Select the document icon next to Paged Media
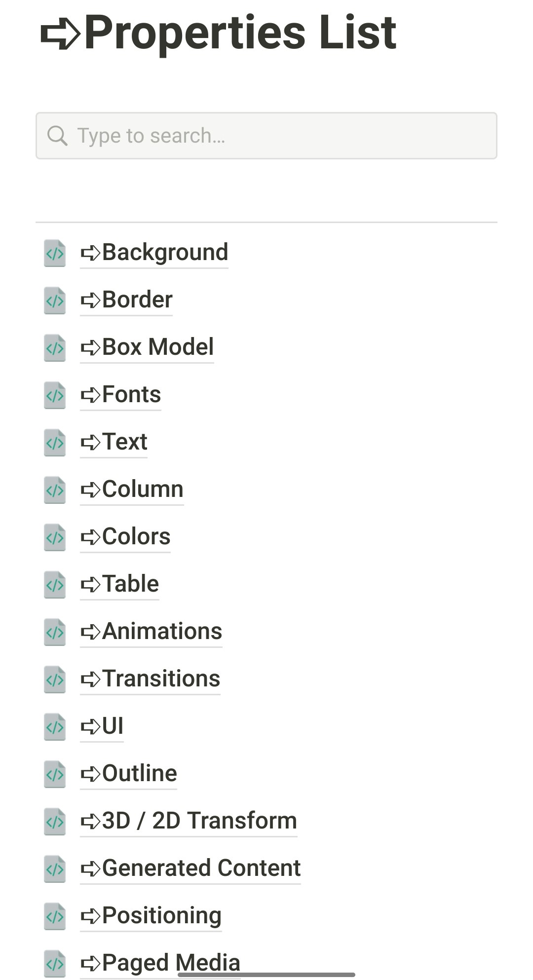Image resolution: width=533 pixels, height=980 pixels. click(54, 963)
